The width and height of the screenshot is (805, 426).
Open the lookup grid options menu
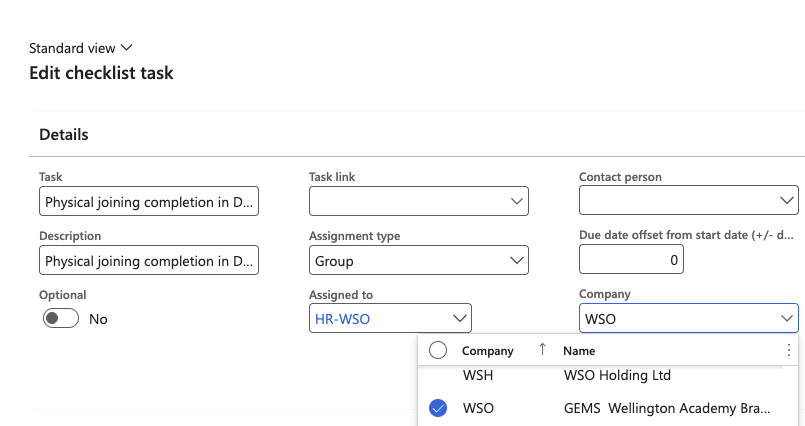(x=789, y=351)
